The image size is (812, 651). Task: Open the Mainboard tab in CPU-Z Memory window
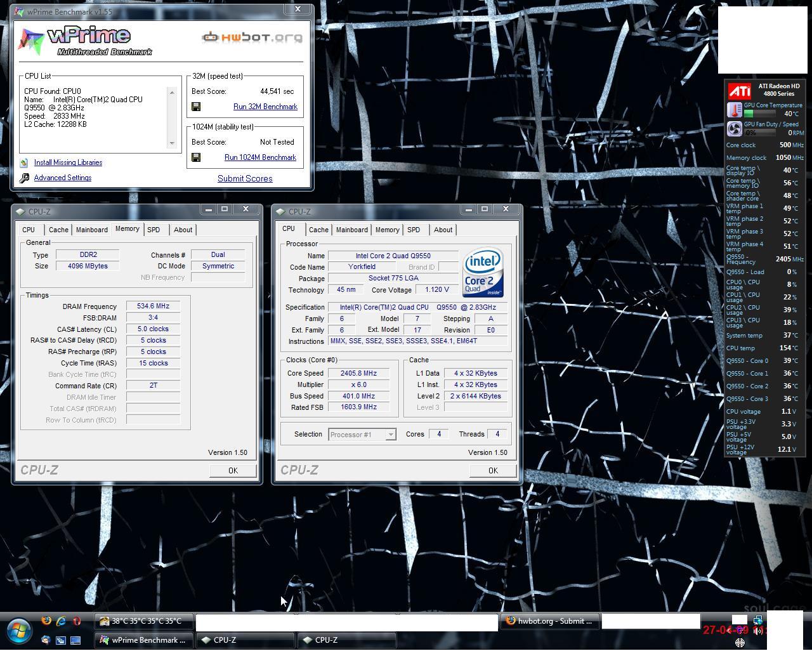point(92,230)
